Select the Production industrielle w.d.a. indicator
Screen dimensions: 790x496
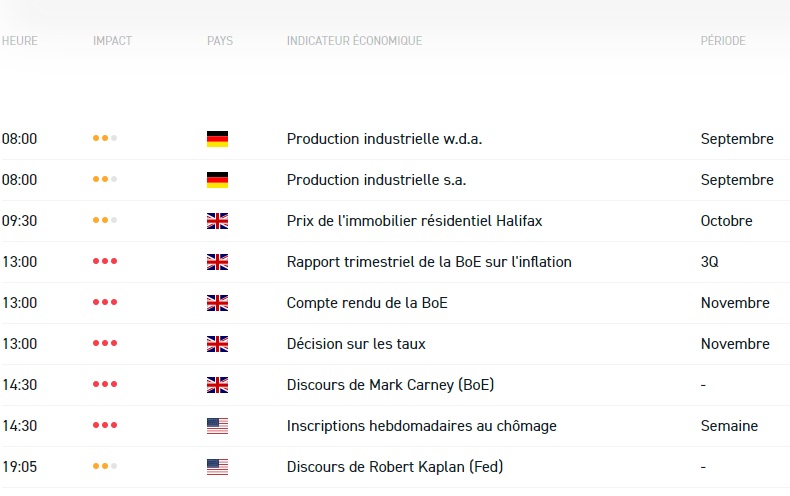click(x=384, y=139)
